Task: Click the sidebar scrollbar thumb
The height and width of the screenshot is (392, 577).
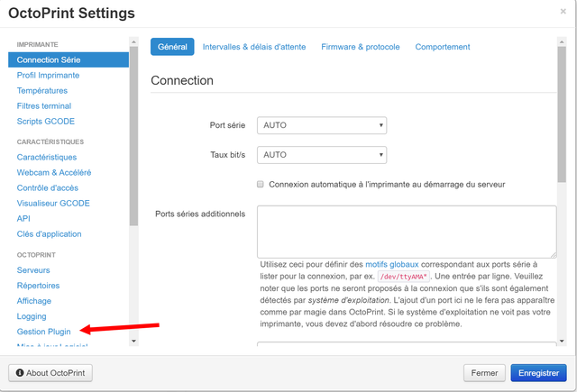Action: coord(133,136)
